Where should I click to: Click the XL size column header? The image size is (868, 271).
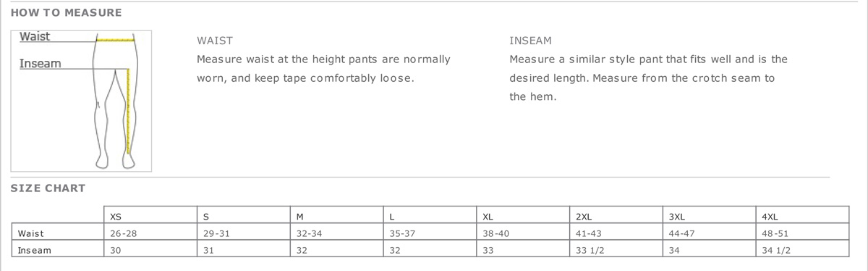tap(524, 215)
